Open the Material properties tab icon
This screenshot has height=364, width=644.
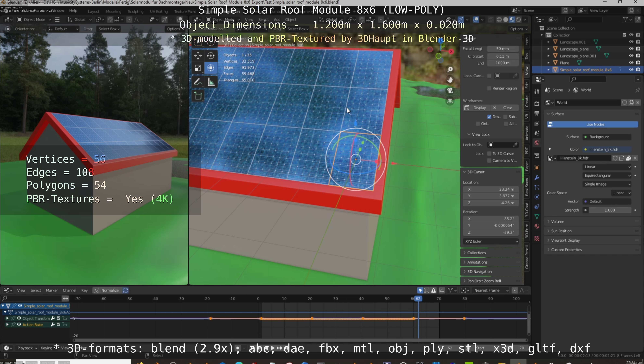coord(537,226)
